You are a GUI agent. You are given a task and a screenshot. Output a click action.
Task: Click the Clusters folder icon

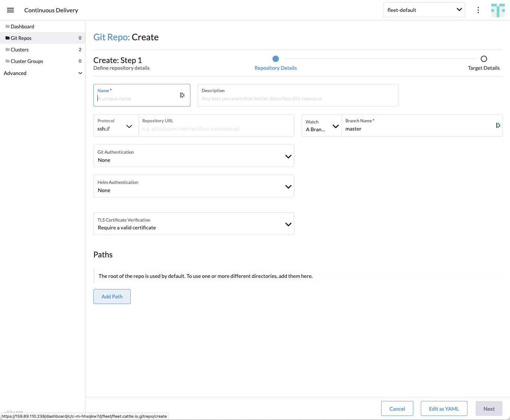pyautogui.click(x=7, y=50)
